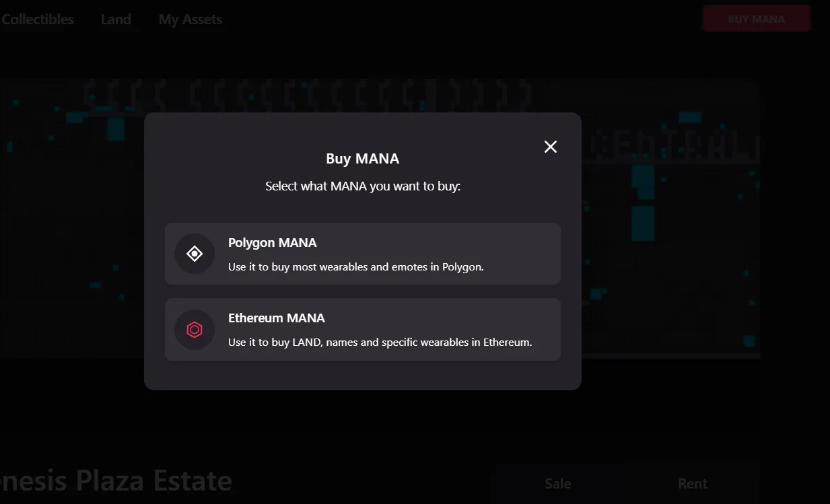
Task: Click the Polygon wearables and emotes description
Action: point(355,267)
